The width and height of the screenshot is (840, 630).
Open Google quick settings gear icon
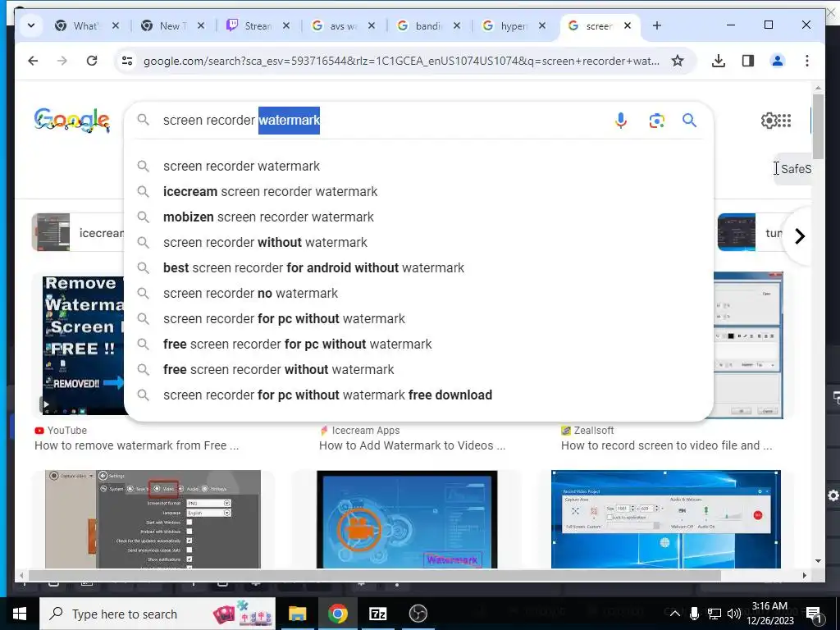click(x=769, y=121)
